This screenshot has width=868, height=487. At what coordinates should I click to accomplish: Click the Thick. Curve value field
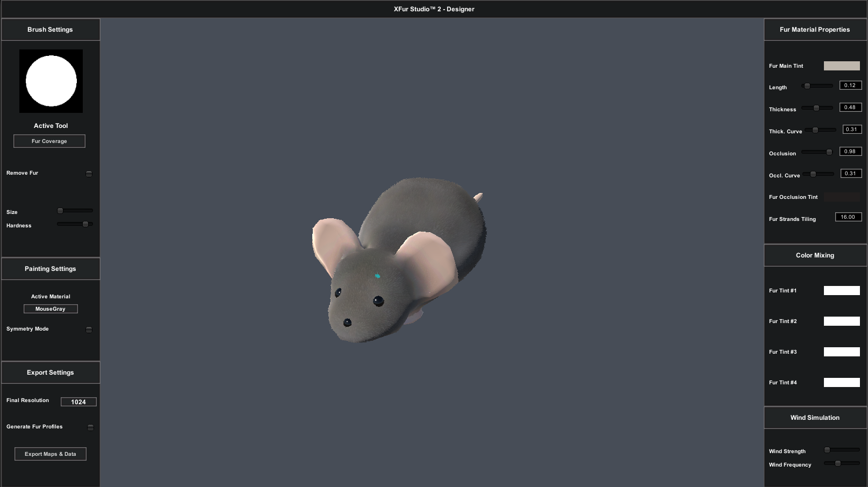click(852, 130)
